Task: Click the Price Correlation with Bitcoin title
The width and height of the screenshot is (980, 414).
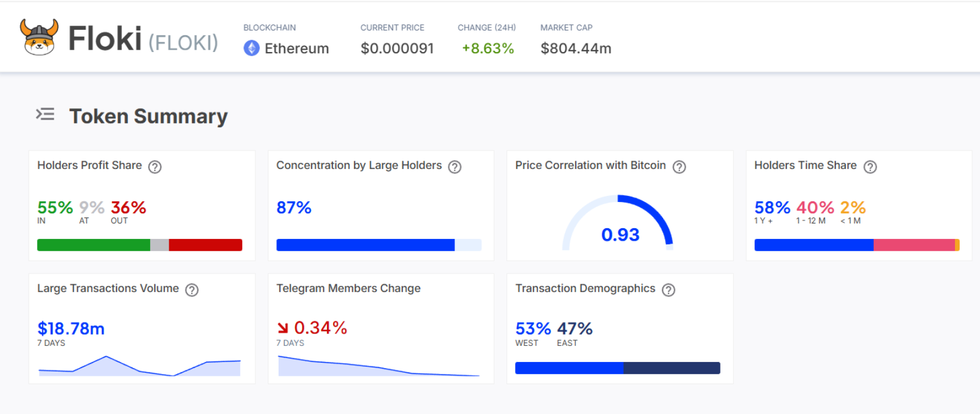Action: click(591, 165)
